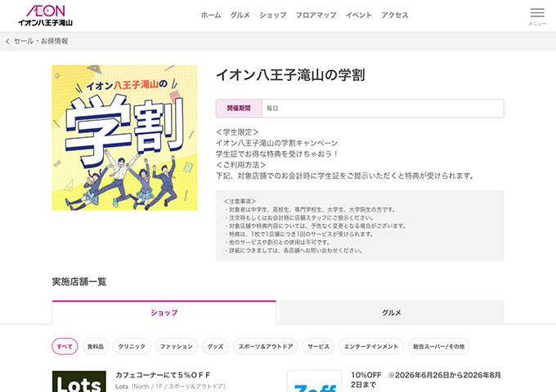The image size is (556, 392).
Task: Open ホーム in the top navigation
Action: pyautogui.click(x=211, y=16)
